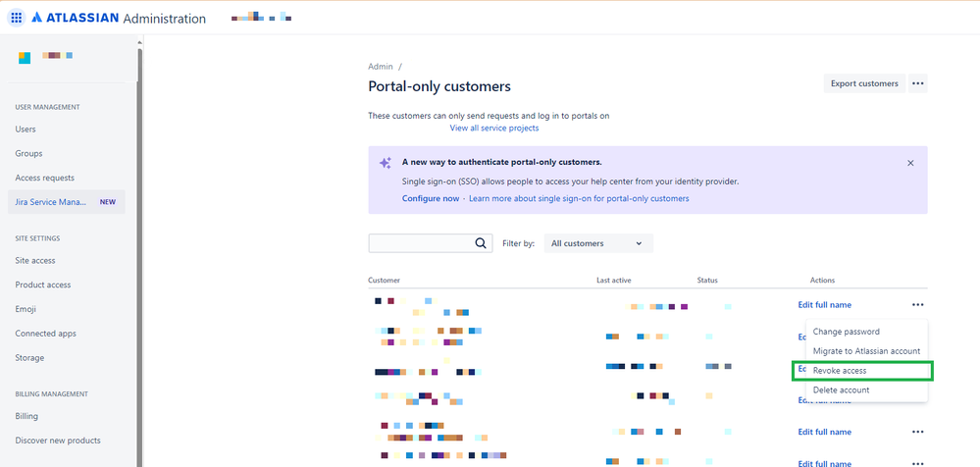Click the organization avatar in the sidebar
980x467 pixels.
pyautogui.click(x=25, y=58)
